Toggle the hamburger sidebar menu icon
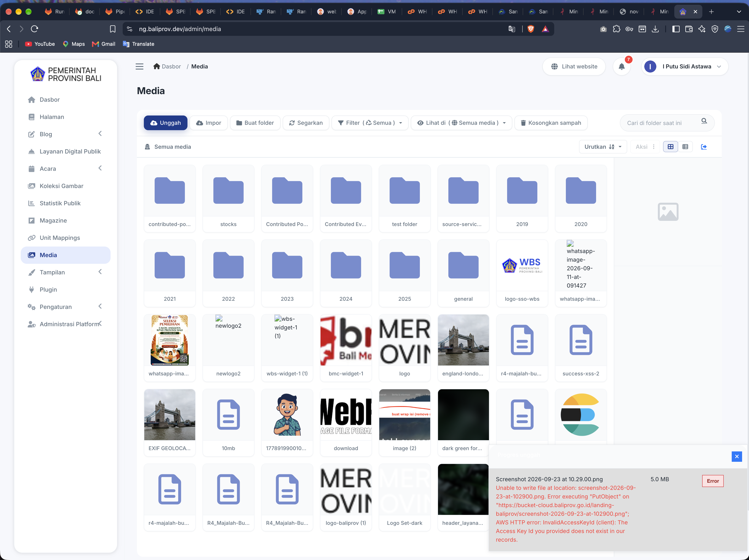 coord(140,67)
